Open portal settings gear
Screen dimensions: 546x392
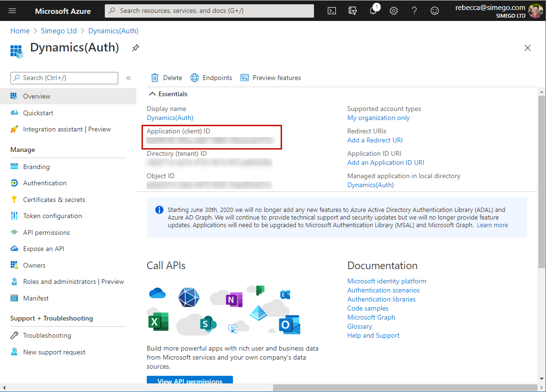point(394,11)
